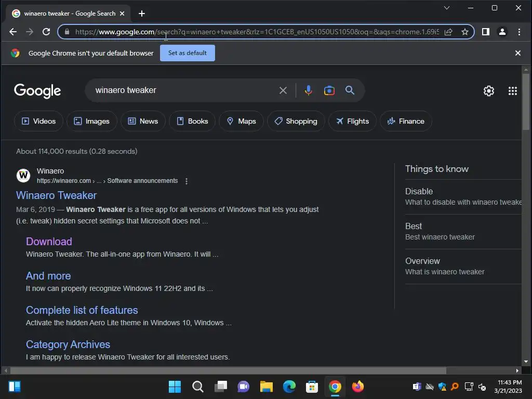This screenshot has width=532, height=399.
Task: Open Chrome three-dot menu
Action: (x=519, y=32)
